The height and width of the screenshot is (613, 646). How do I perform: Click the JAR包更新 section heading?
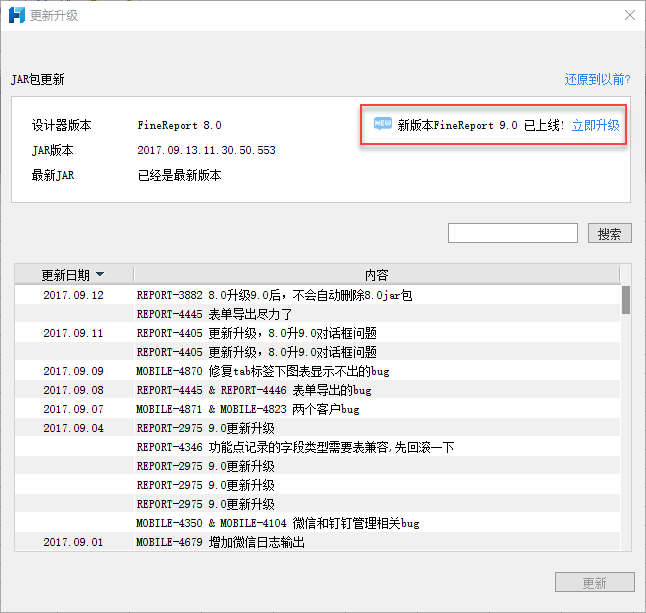tap(37, 79)
